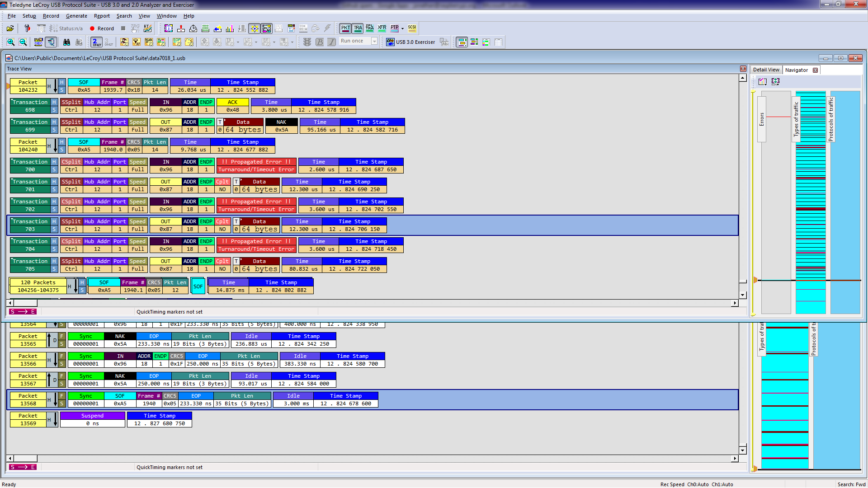Toggle the PTP level display

click(x=394, y=28)
